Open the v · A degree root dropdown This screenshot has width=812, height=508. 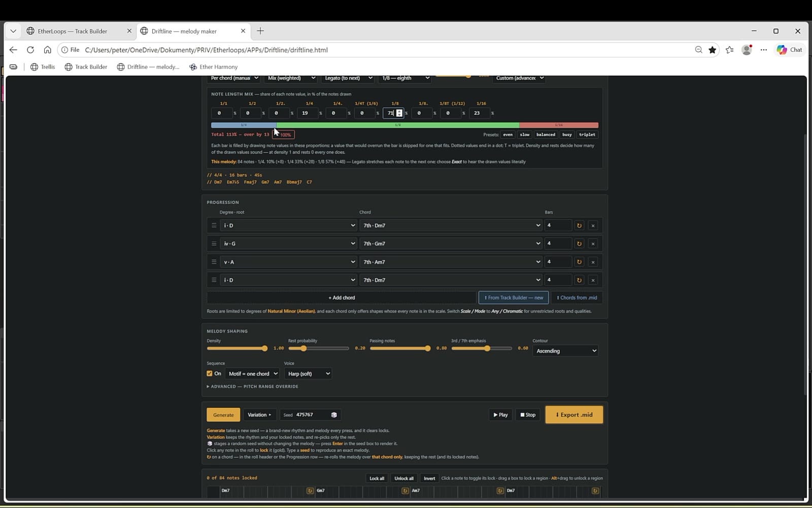click(x=289, y=262)
